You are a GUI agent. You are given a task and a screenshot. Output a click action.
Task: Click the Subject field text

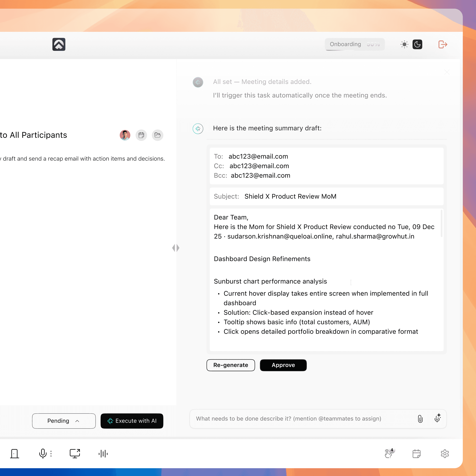tap(290, 196)
